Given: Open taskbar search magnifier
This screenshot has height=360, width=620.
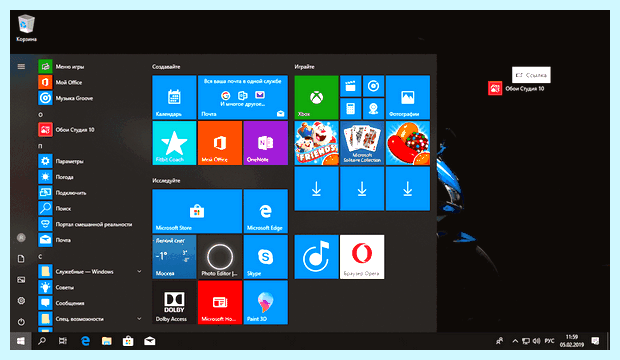Looking at the screenshot, I should point(42,341).
